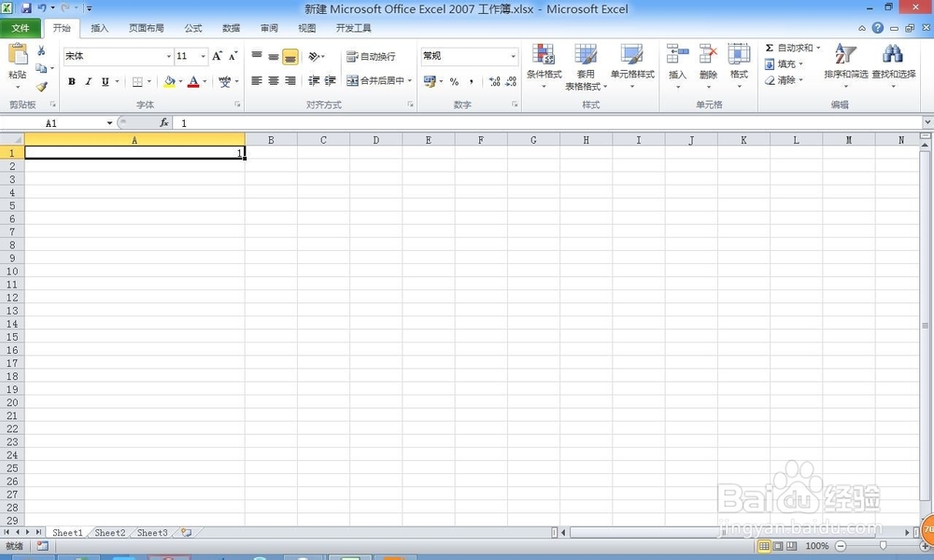Open 排序和筛选 sort and filter
The width and height of the screenshot is (934, 560).
pos(846,66)
